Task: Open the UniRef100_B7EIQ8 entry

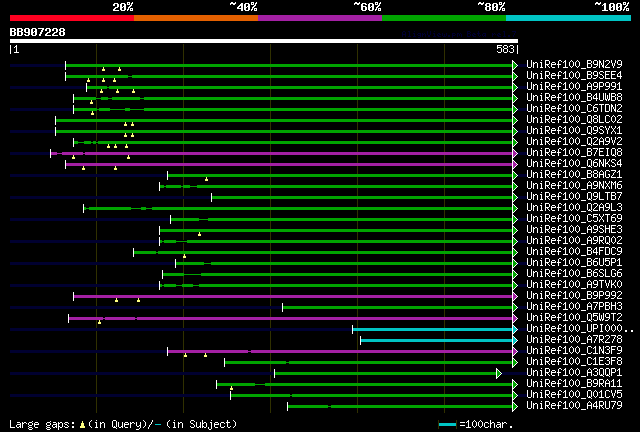Action: tap(574, 153)
